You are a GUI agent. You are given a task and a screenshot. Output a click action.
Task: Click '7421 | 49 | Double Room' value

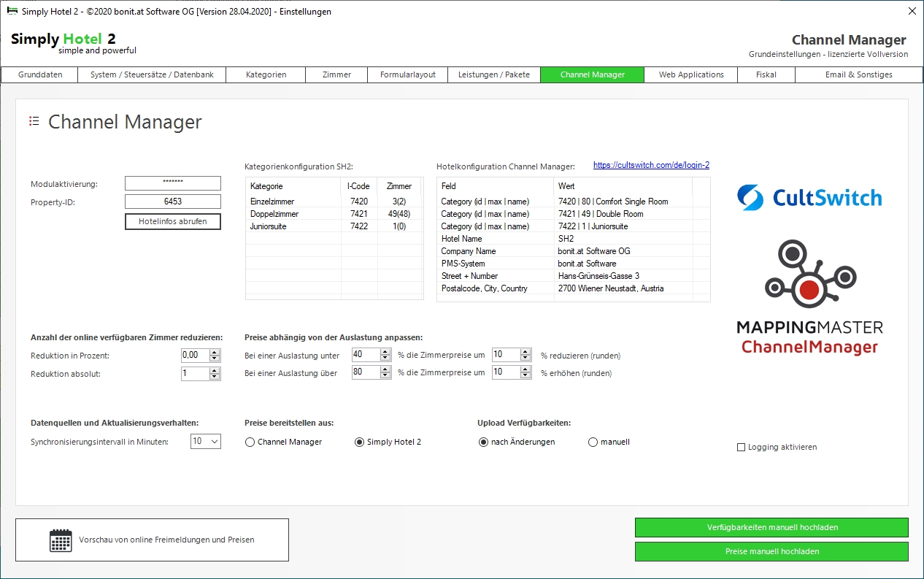click(601, 214)
